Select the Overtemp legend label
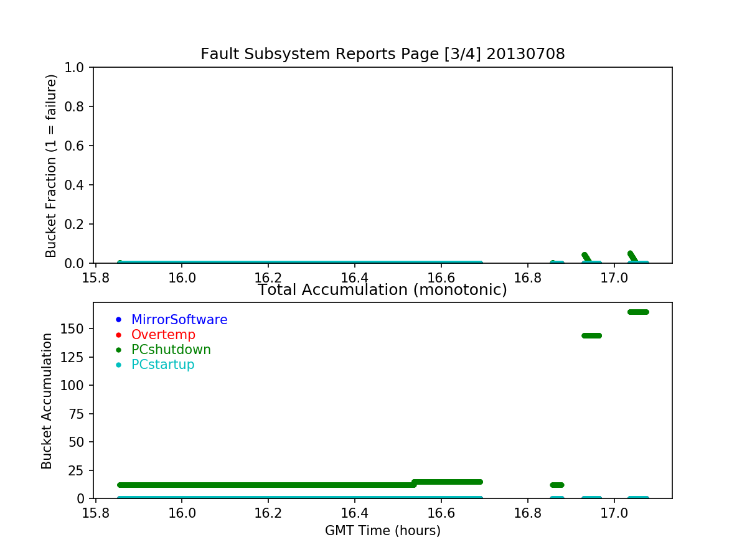Viewport: 747px width, 560px height. (163, 335)
